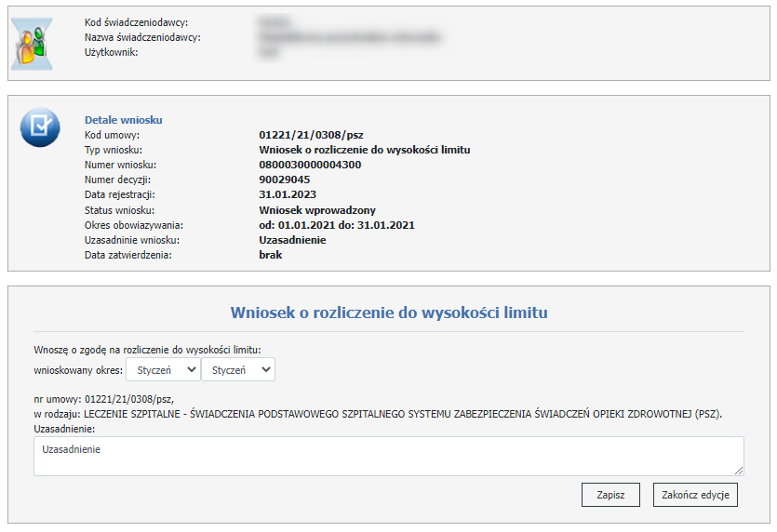777x532 pixels.
Task: Click the blue checkmark Detale wniosku icon
Action: pyautogui.click(x=39, y=127)
